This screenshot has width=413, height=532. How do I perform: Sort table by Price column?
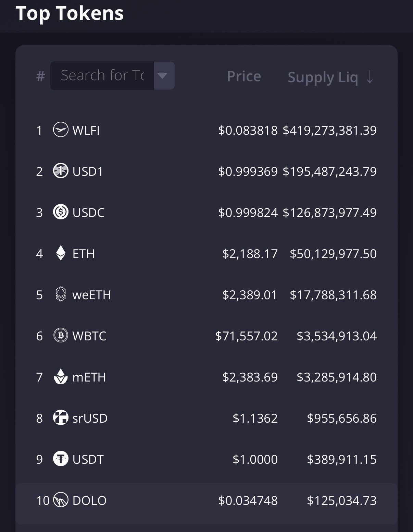coord(244,76)
